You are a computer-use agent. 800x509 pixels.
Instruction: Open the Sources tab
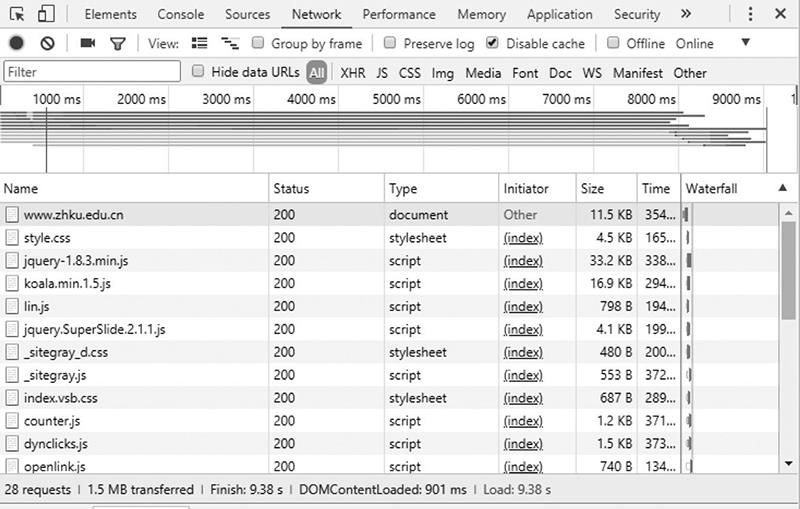click(x=247, y=14)
